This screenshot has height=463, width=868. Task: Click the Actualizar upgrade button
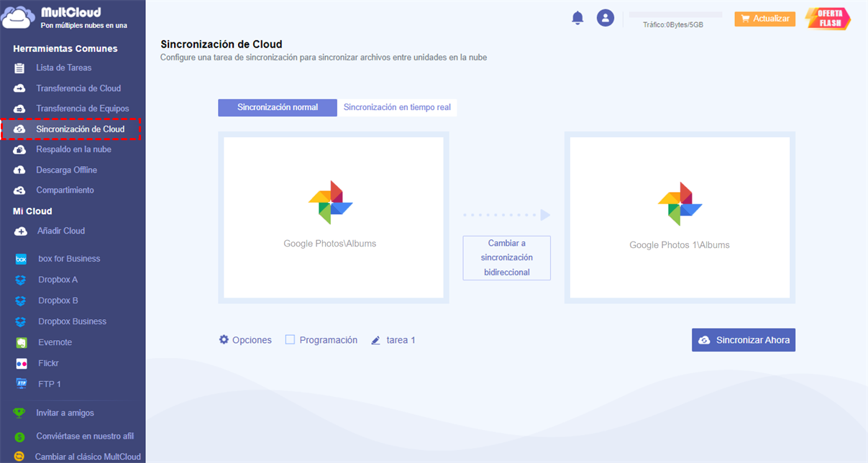coord(764,19)
